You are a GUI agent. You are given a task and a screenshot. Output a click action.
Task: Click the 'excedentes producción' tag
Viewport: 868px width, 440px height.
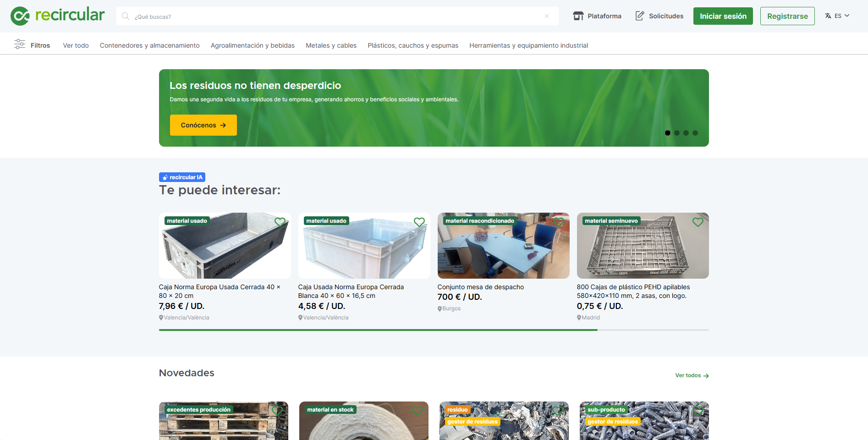[199, 410]
